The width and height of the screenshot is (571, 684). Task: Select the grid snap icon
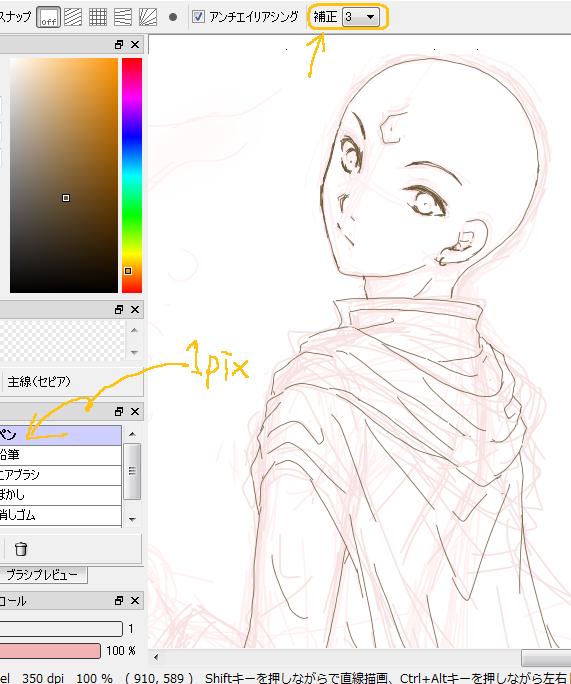tap(98, 17)
